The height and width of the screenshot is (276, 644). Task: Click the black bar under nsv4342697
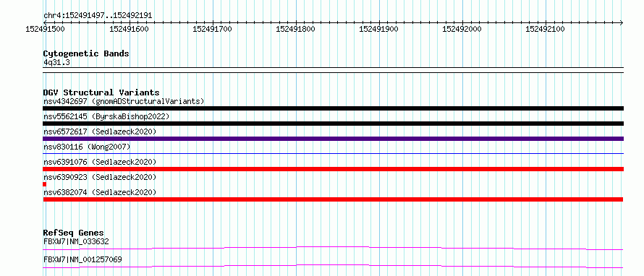[x=333, y=108]
